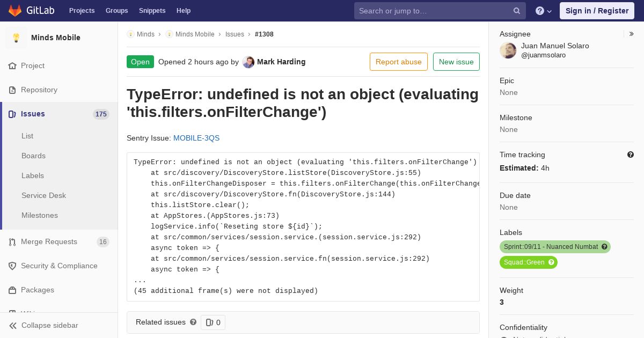Viewport: 644px width, 338px height.
Task: Open the Help question-mark dropdown in navbar
Action: coord(544,11)
